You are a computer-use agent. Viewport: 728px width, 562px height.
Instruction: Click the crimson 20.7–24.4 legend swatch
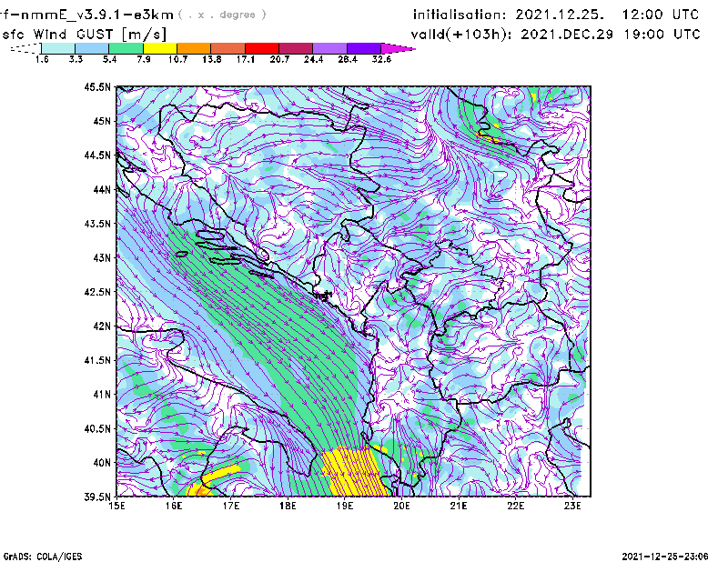[x=296, y=48]
